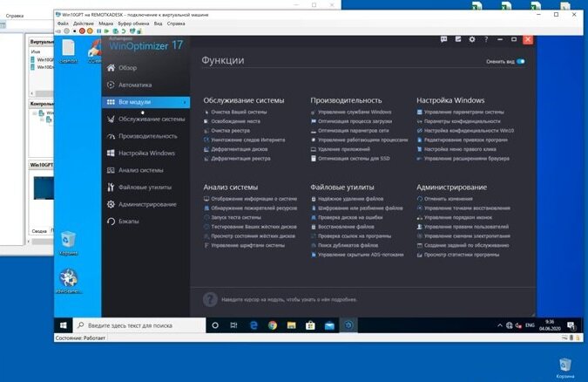Expand the arrow beside Все модули

click(x=185, y=102)
